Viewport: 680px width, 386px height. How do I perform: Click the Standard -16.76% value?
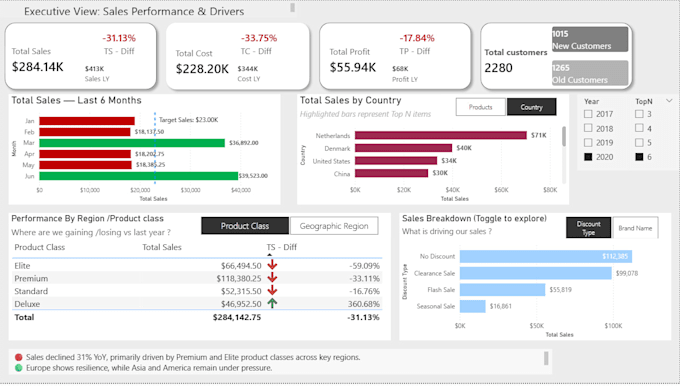[364, 291]
